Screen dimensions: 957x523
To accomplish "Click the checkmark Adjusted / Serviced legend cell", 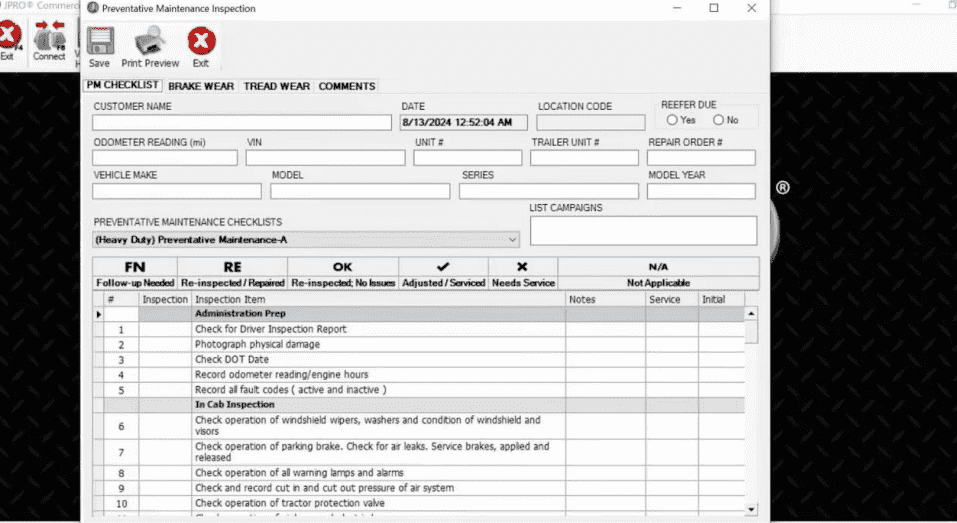I will (x=443, y=274).
